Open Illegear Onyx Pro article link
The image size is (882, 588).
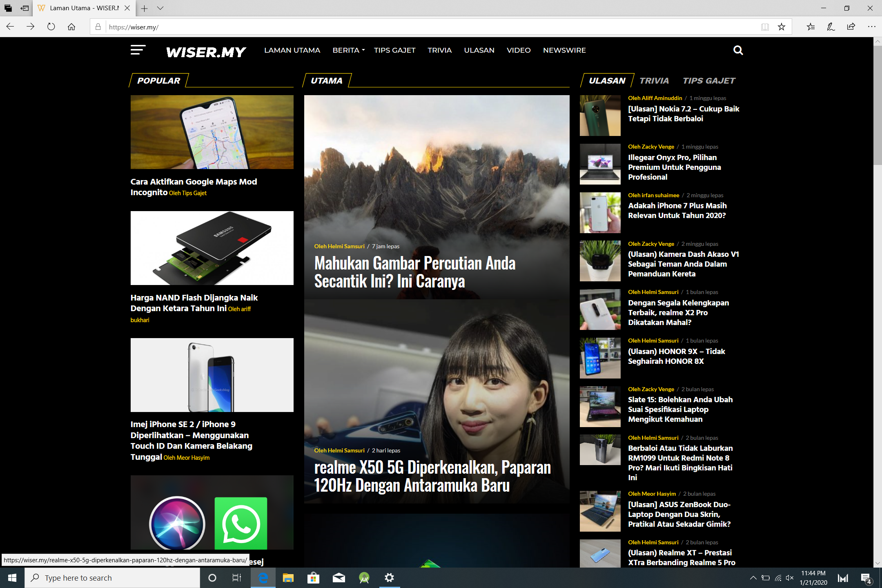(x=674, y=167)
